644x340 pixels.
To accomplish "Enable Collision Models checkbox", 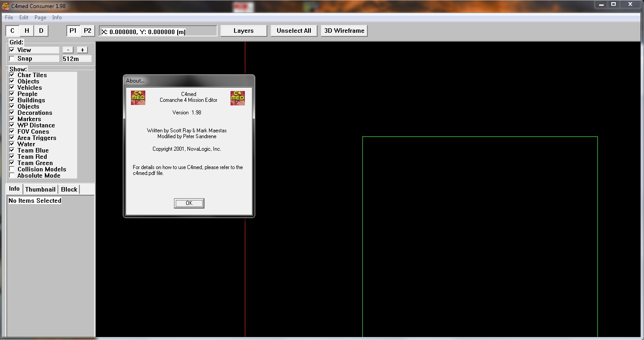I will [x=12, y=169].
